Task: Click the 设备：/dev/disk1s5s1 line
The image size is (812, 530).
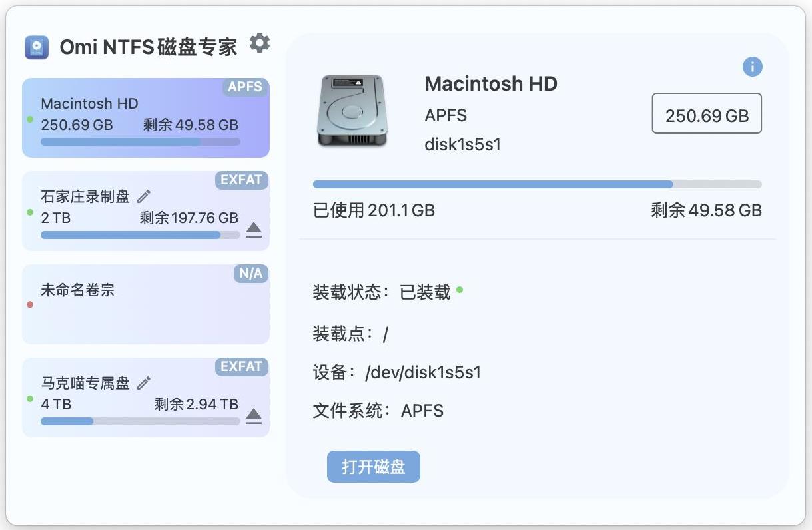Action: [397, 372]
